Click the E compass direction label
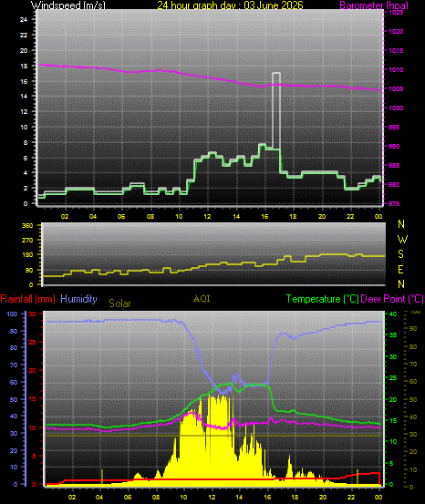 (x=401, y=270)
